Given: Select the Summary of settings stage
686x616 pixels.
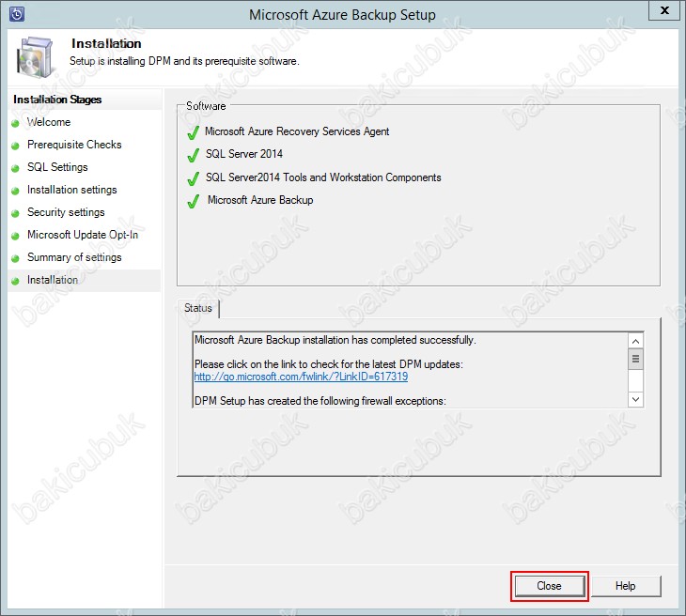Looking at the screenshot, I should click(x=74, y=257).
